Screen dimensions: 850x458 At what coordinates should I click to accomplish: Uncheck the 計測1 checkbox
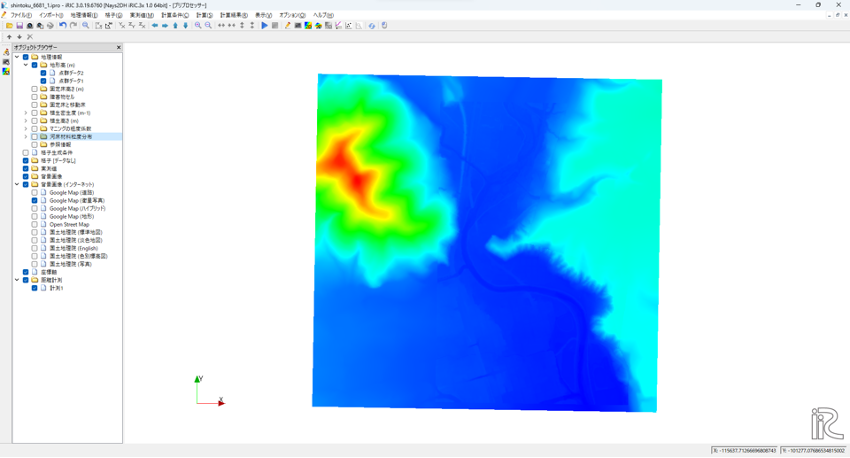35,288
